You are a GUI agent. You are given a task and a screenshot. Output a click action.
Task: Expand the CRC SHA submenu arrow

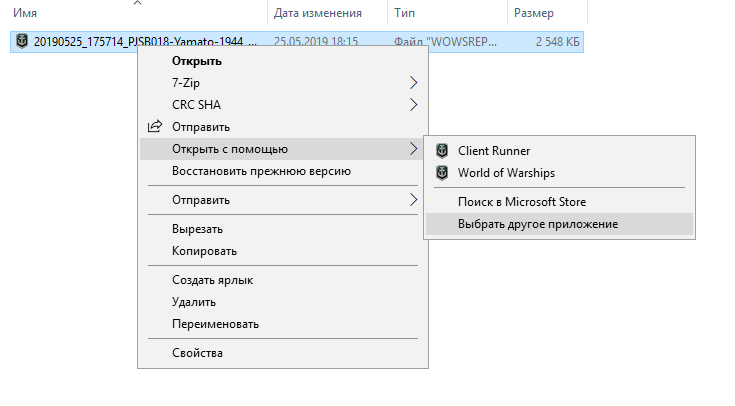coord(413,105)
